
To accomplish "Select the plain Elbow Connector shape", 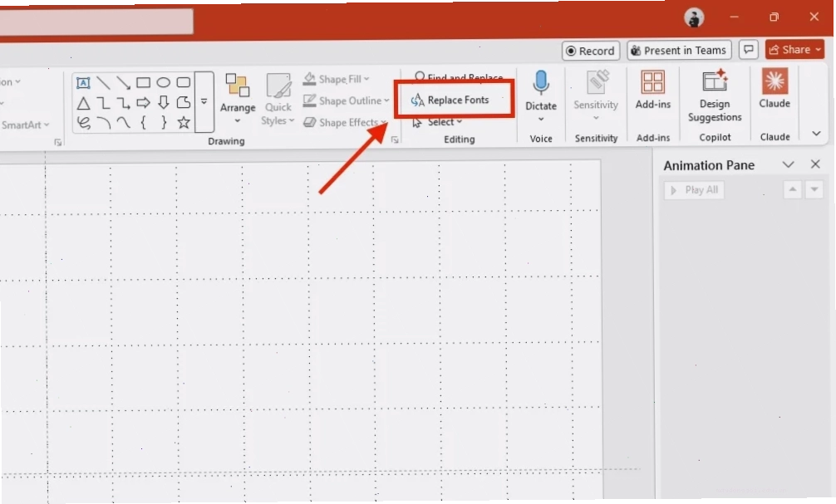I will (103, 103).
